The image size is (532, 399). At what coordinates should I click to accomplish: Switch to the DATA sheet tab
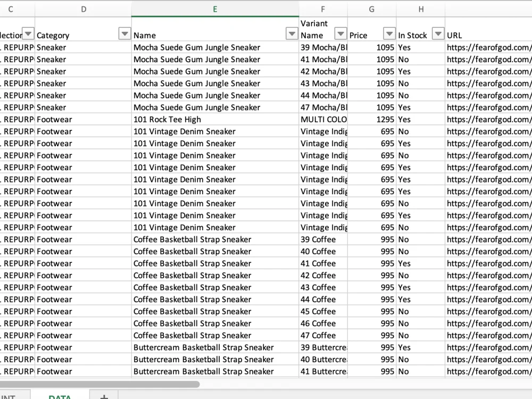point(60,395)
